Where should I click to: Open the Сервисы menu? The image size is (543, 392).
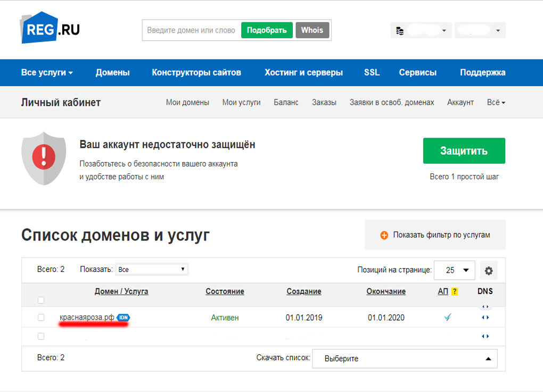[418, 73]
